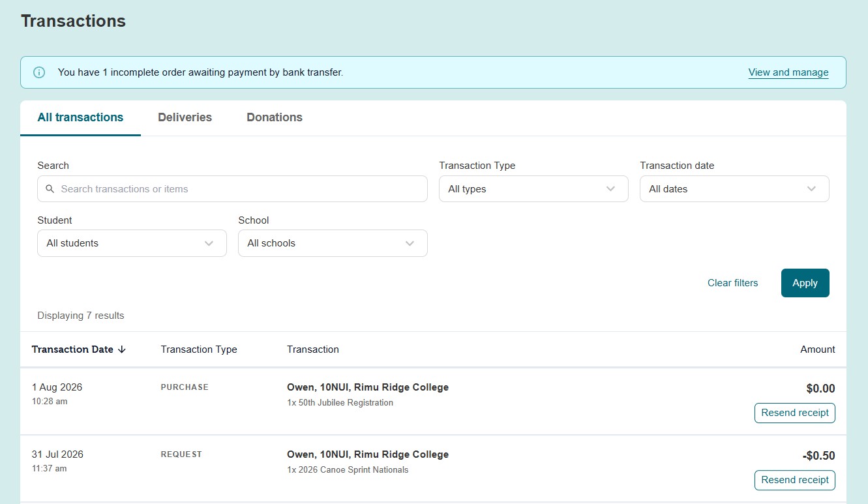Click the PURCHASE transaction type label

(x=185, y=387)
